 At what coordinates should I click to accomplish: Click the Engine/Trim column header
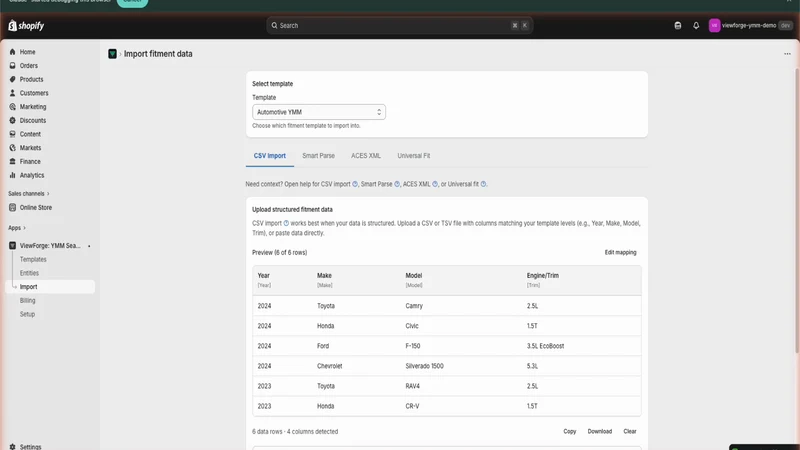click(x=542, y=276)
